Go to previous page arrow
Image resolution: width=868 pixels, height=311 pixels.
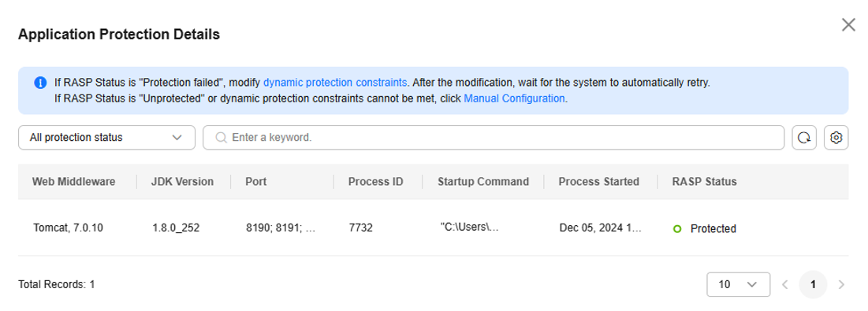point(784,284)
